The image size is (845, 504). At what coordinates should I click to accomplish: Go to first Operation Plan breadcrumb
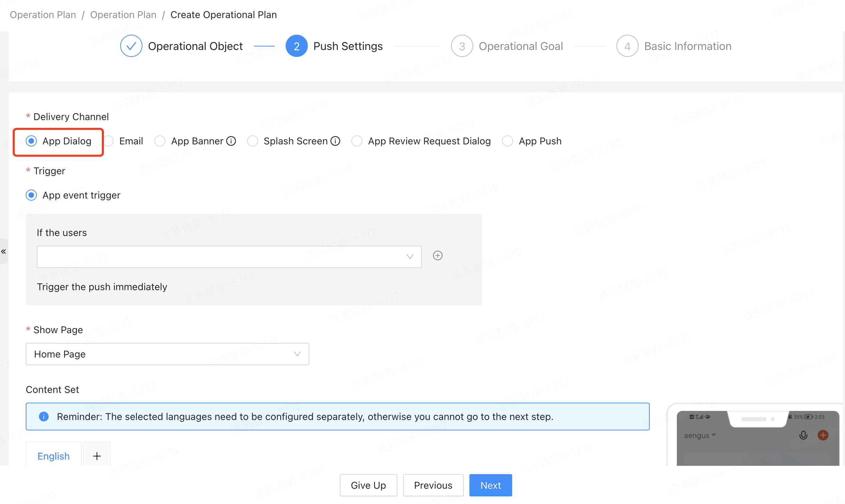point(43,15)
